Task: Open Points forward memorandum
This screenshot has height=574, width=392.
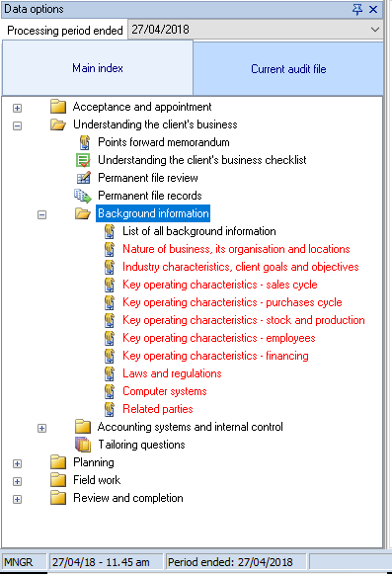Action: [x=164, y=142]
